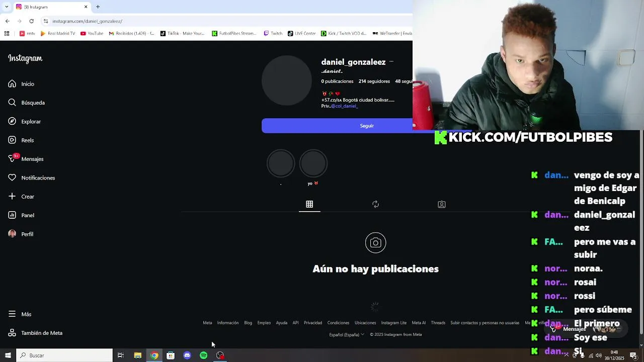Click the browser back arrow
This screenshot has width=644, height=362.
pyautogui.click(x=7, y=21)
